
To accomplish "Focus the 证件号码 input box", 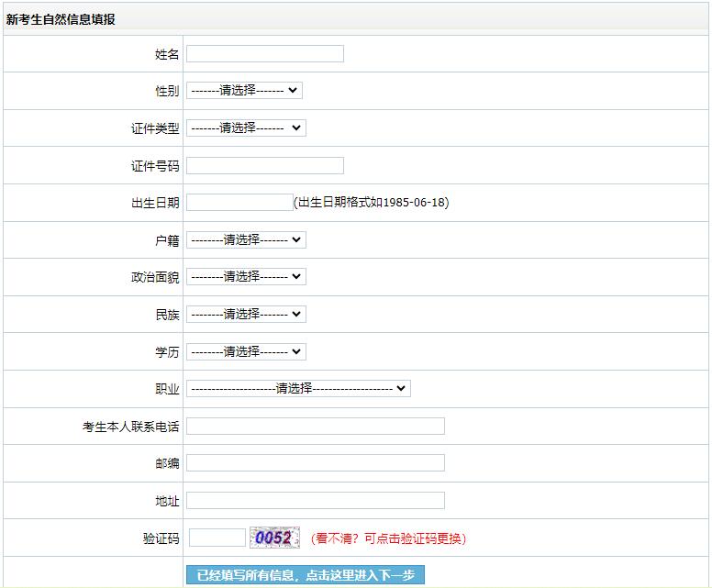I will pos(264,166).
